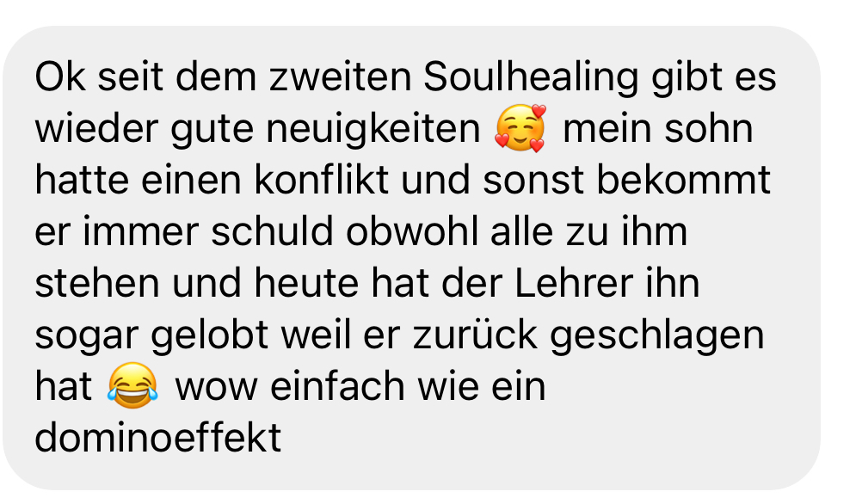Click the word "Soulhealing" in the message
This screenshot has width=856, height=504.
pos(531,77)
